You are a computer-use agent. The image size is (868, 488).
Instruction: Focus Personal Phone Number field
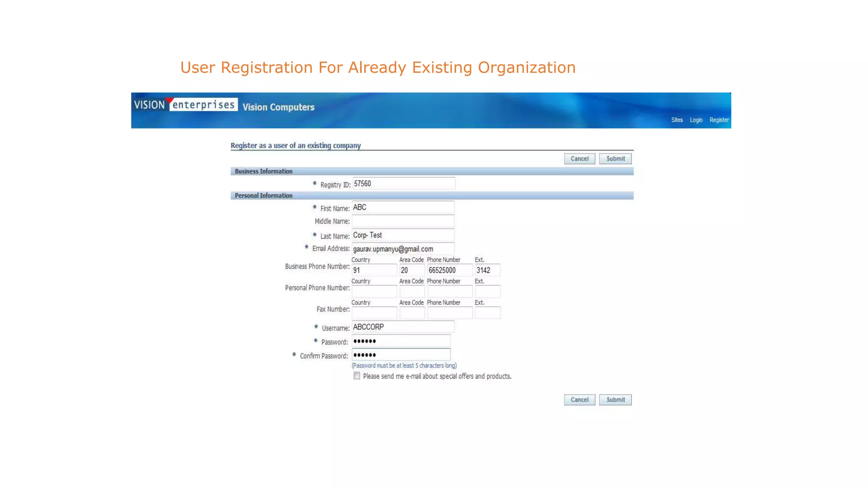tap(450, 291)
